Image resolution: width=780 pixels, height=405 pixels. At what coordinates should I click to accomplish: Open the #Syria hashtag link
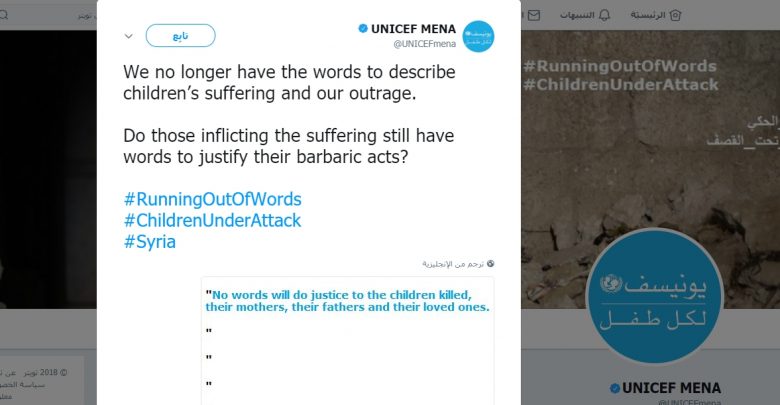click(x=149, y=241)
